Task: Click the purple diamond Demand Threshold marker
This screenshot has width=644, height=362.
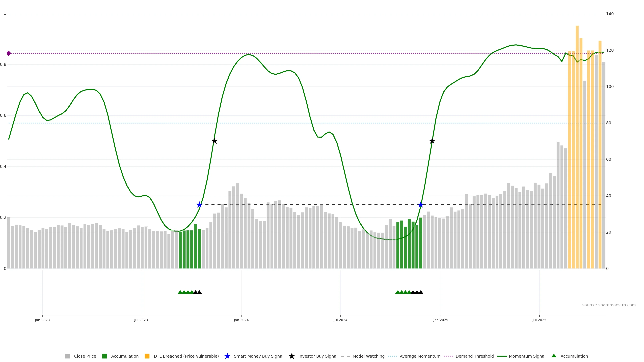Action: [x=9, y=53]
